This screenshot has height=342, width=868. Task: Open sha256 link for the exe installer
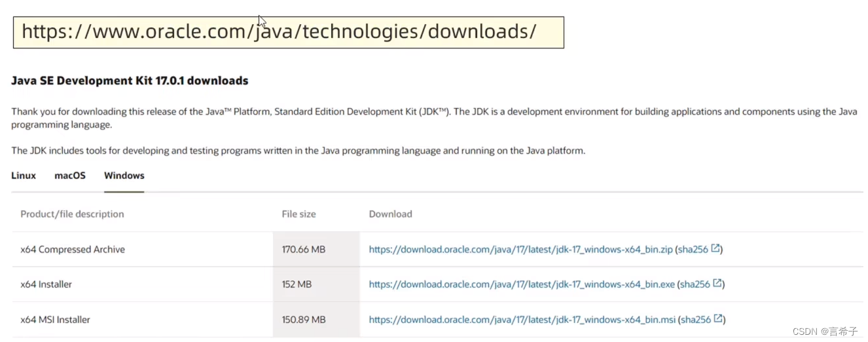coord(695,284)
